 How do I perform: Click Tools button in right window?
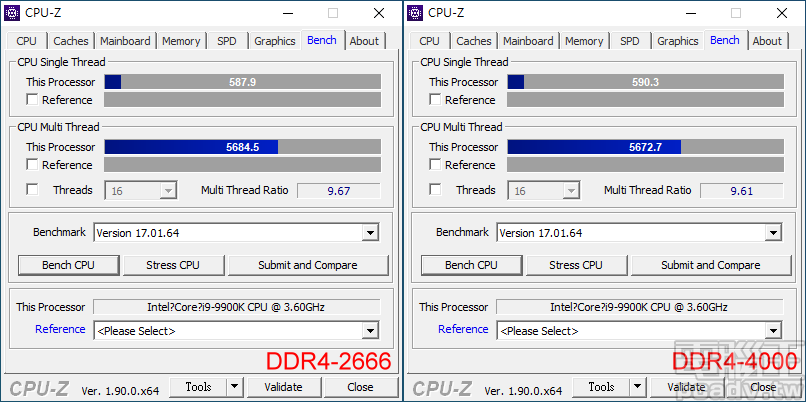click(601, 387)
